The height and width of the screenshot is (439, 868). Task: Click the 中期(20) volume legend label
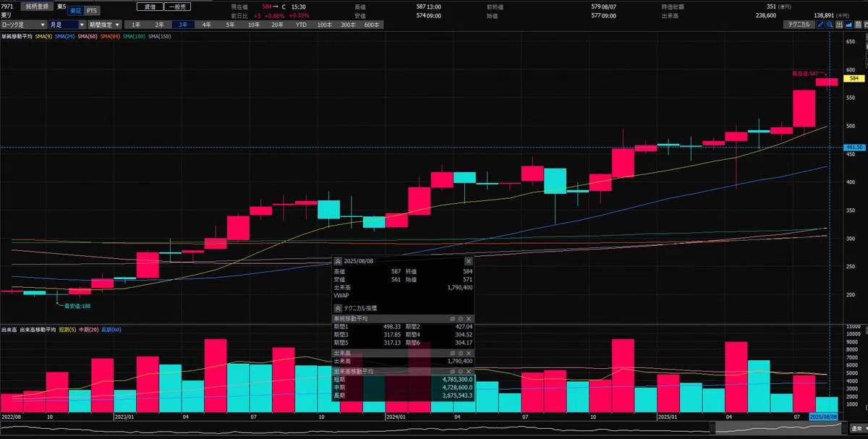click(x=90, y=330)
